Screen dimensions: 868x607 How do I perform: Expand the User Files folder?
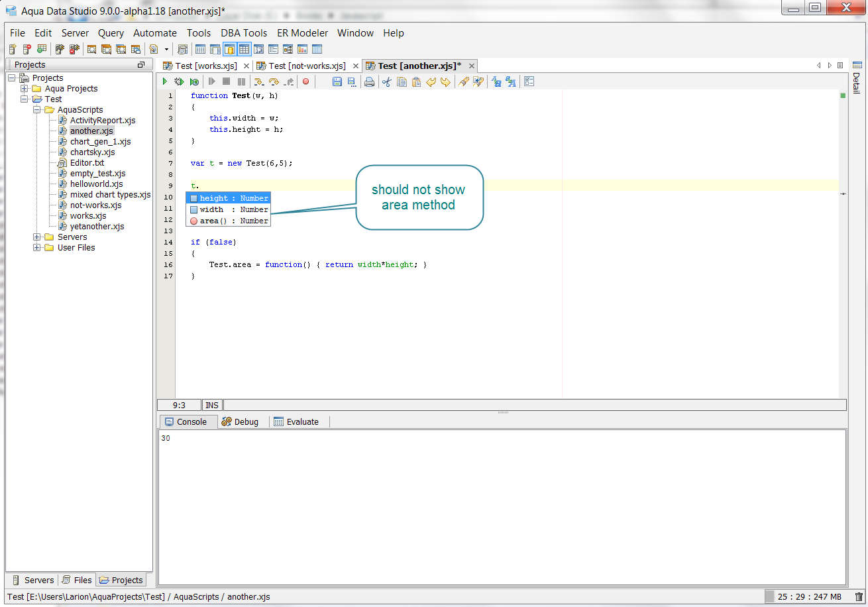click(x=37, y=248)
